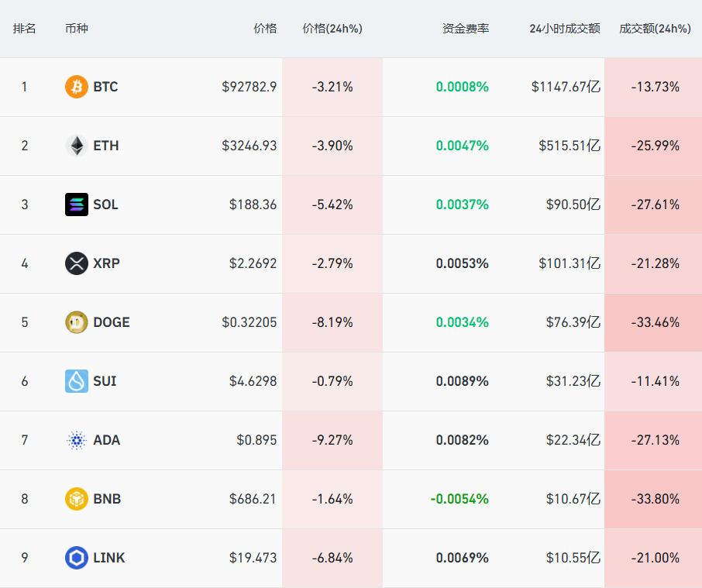
Task: Sort by 成交额(24h%) column header
Action: click(x=655, y=29)
